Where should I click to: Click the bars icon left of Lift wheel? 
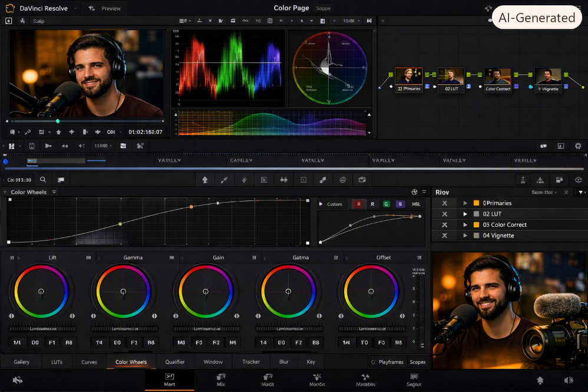point(12,258)
